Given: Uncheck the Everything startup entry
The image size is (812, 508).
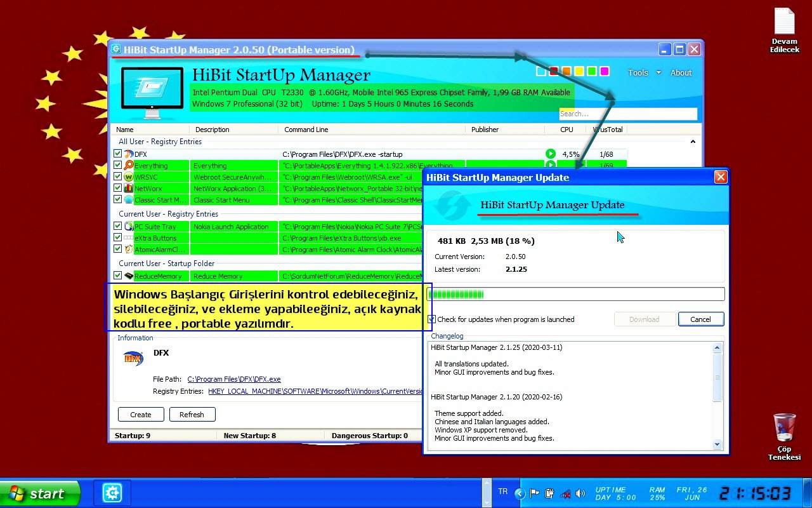Looking at the screenshot, I should (x=118, y=166).
